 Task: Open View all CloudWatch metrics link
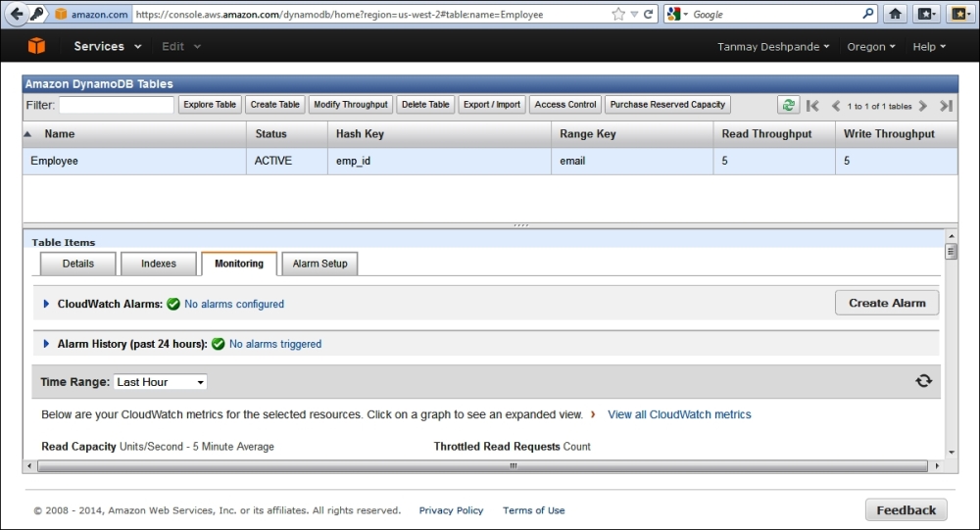point(679,414)
